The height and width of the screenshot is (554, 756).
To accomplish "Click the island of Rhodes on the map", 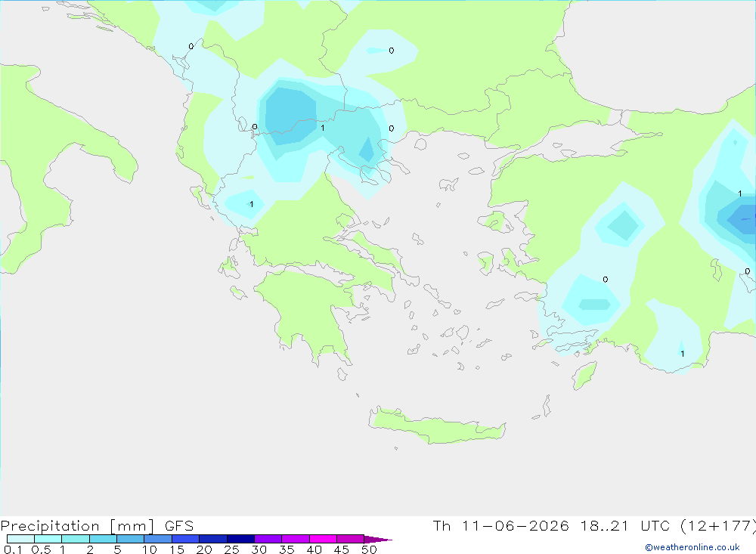I will 584,375.
